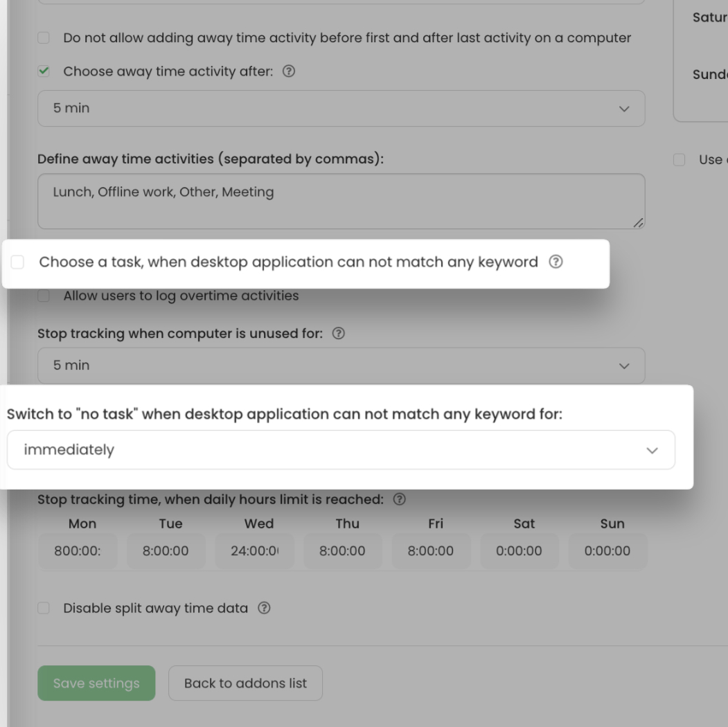Click help icon next to keyword task option
Screen dimensions: 728x727
tap(556, 262)
